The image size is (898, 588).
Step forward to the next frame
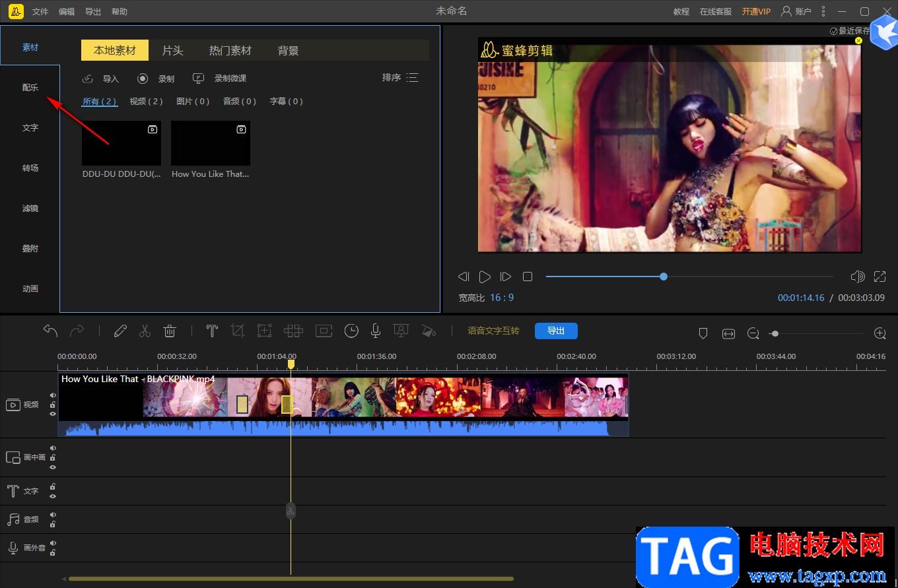point(506,277)
